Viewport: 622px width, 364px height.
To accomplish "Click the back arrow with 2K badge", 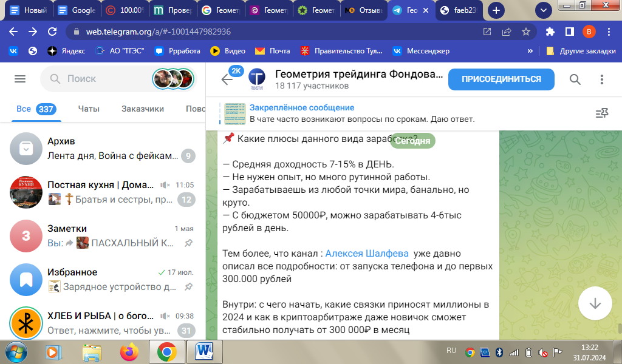I will pos(227,79).
